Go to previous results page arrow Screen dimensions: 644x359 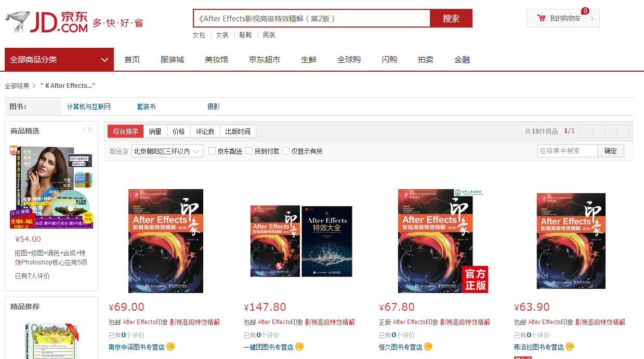pyautogui.click(x=592, y=131)
